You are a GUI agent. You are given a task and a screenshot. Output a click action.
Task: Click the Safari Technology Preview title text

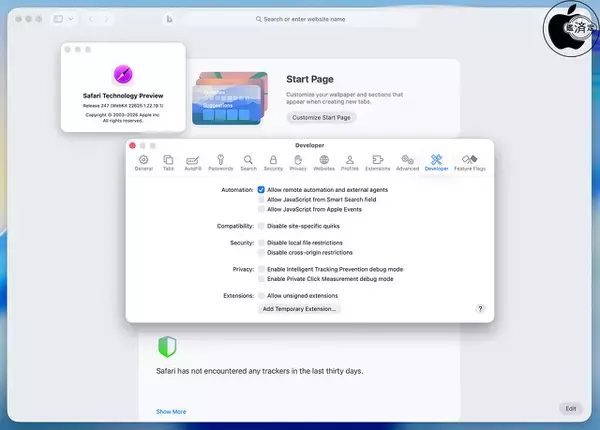123,96
